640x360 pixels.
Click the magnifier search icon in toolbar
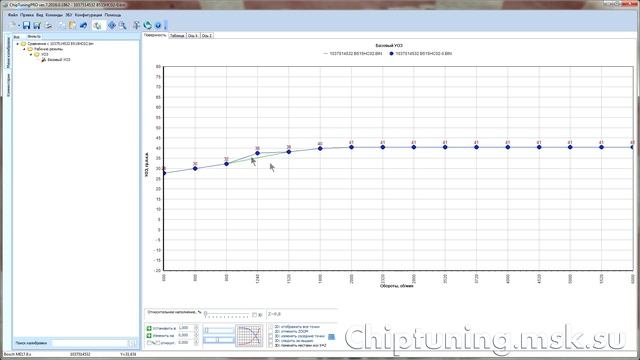(122, 25)
